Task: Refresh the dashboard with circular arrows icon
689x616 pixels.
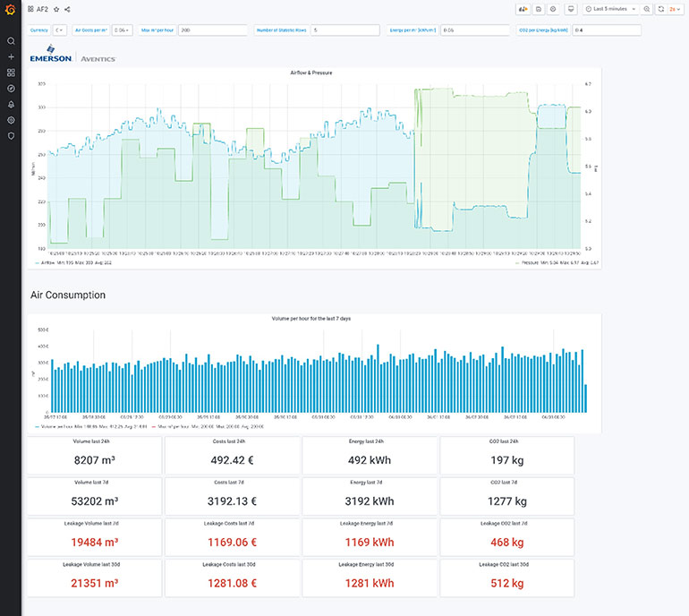Action: (661, 9)
